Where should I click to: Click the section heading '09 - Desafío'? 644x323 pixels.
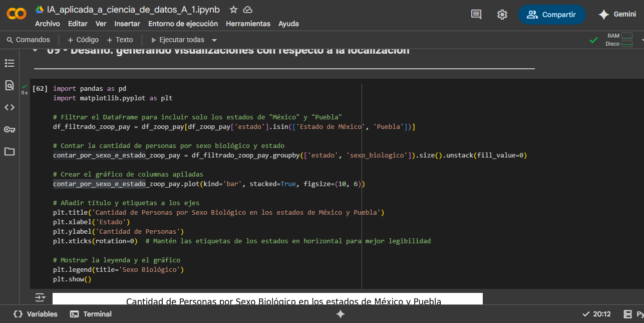click(228, 51)
